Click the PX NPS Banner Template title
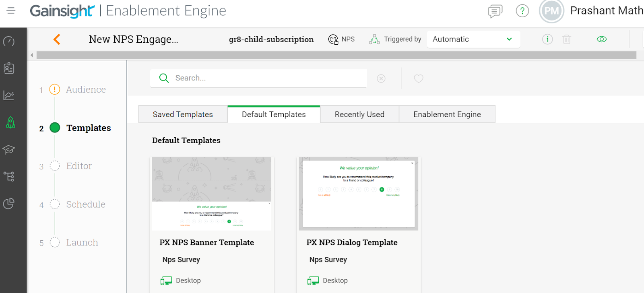This screenshot has height=293, width=644. tap(206, 242)
